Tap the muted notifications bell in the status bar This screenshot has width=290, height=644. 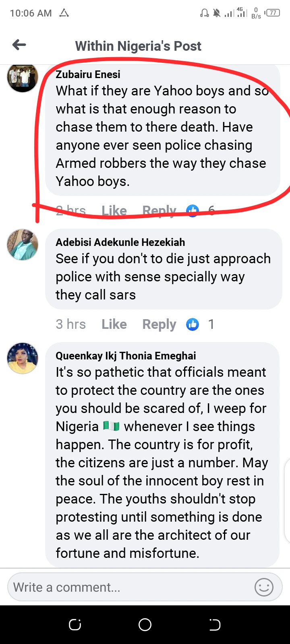(x=217, y=13)
